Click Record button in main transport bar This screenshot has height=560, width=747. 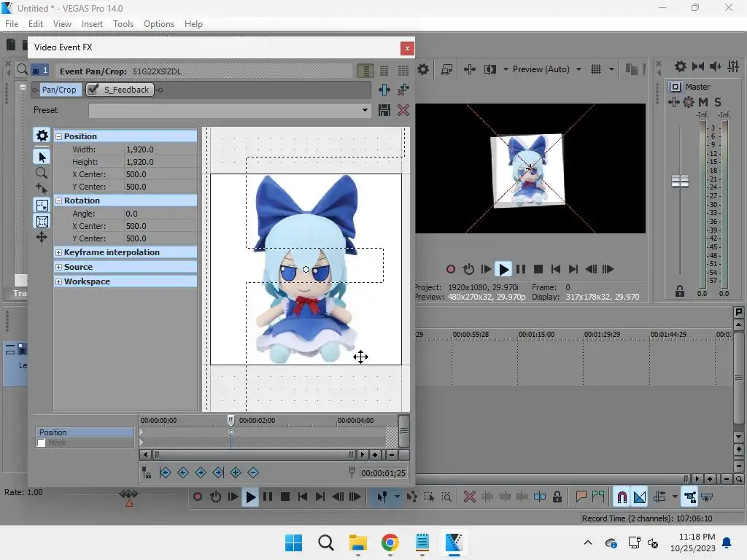pyautogui.click(x=198, y=497)
